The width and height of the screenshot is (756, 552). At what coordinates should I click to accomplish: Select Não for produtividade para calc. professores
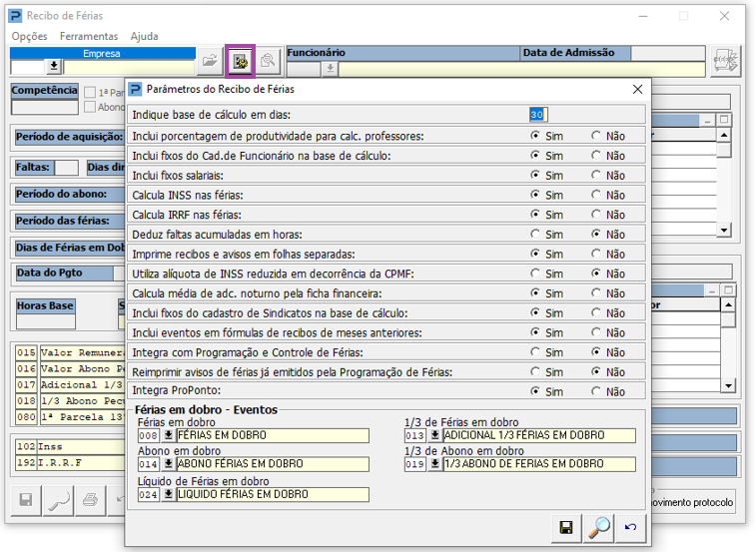tap(596, 136)
